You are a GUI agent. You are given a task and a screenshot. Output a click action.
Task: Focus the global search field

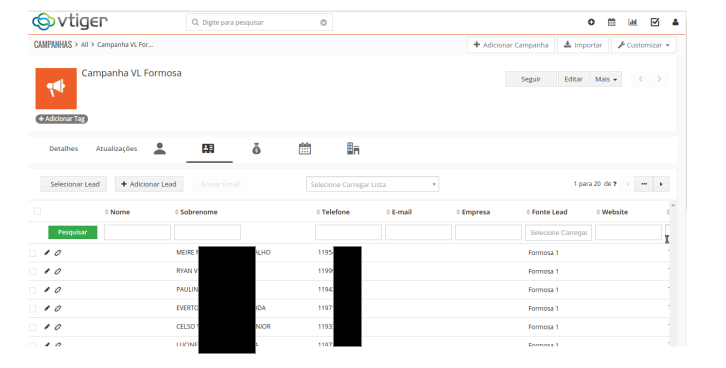pos(259,22)
